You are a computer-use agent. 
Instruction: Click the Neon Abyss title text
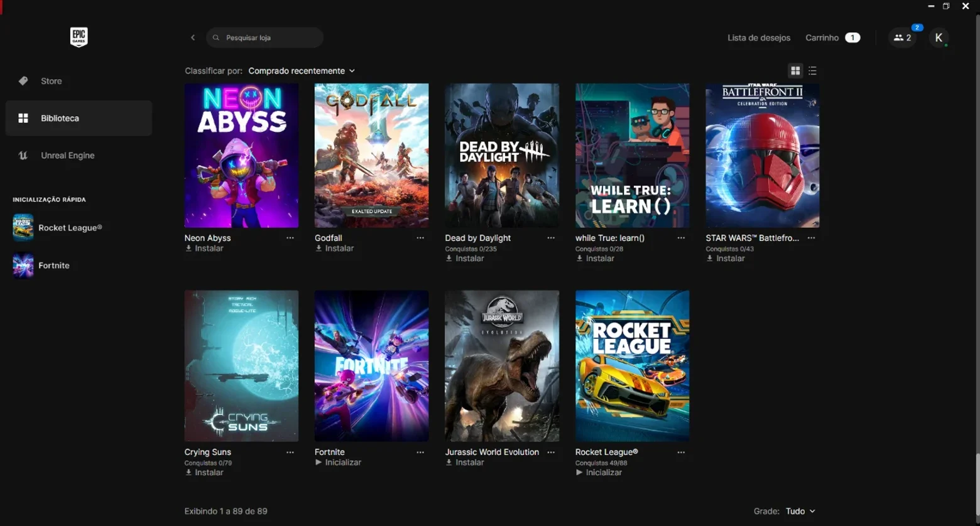coord(208,238)
